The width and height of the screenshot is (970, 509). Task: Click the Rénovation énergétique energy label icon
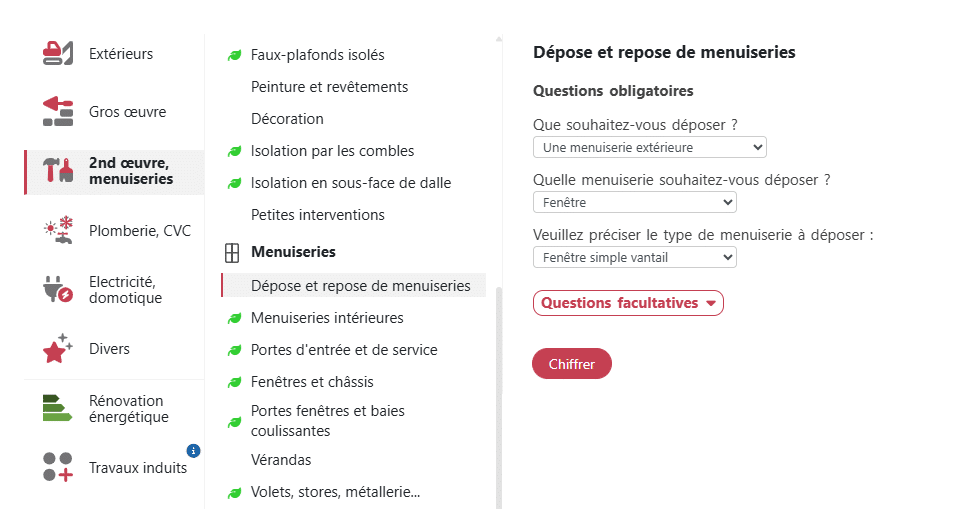[x=58, y=409]
